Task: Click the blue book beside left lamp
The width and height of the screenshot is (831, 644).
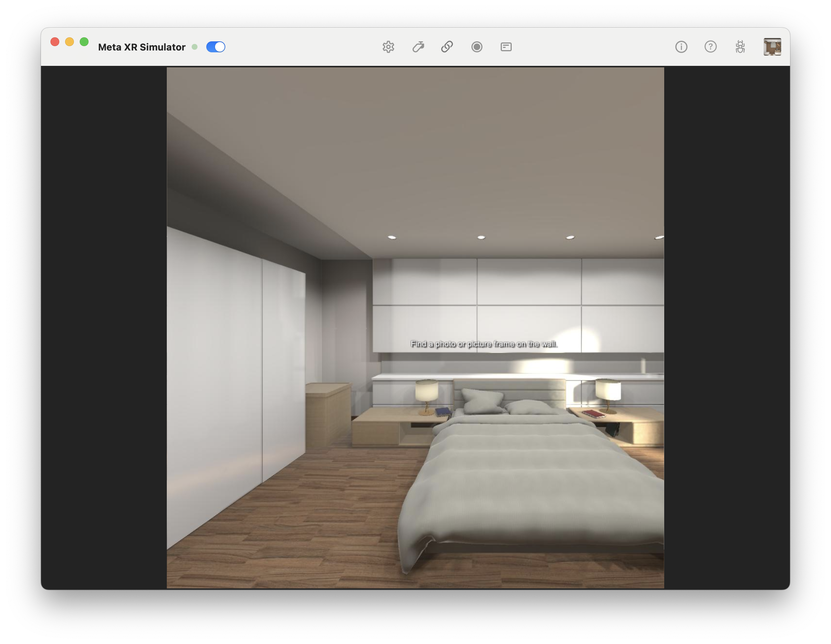Action: pos(443,411)
